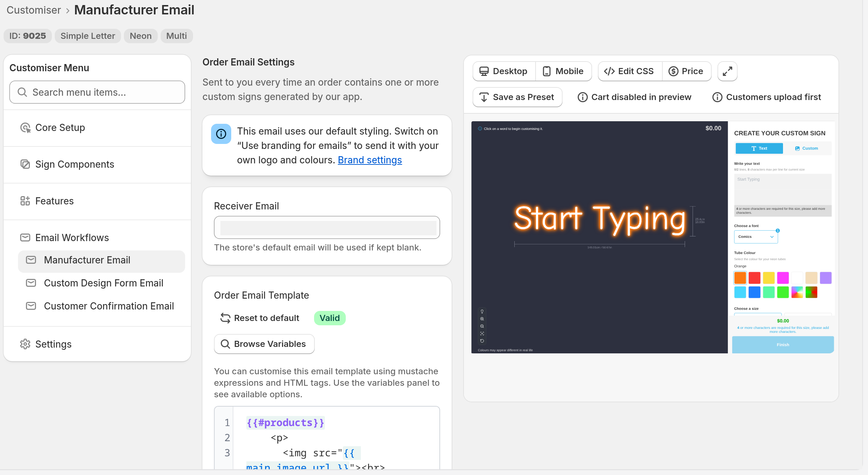The width and height of the screenshot is (868, 475).
Task: Select the mint green tube colour
Action: click(x=769, y=293)
